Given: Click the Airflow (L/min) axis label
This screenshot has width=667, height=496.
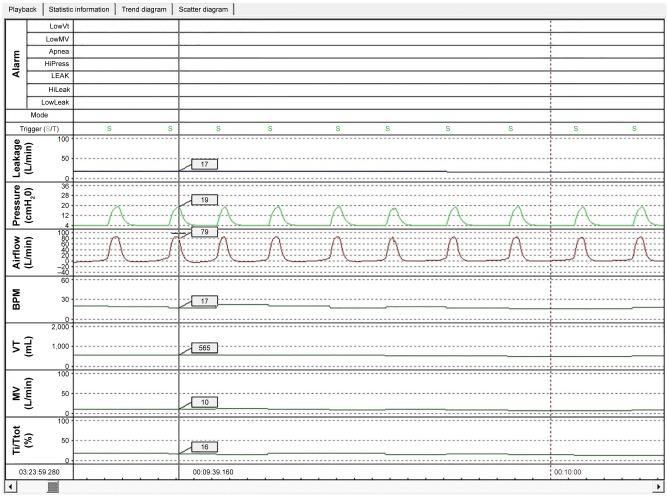Looking at the screenshot, I should [x=23, y=252].
